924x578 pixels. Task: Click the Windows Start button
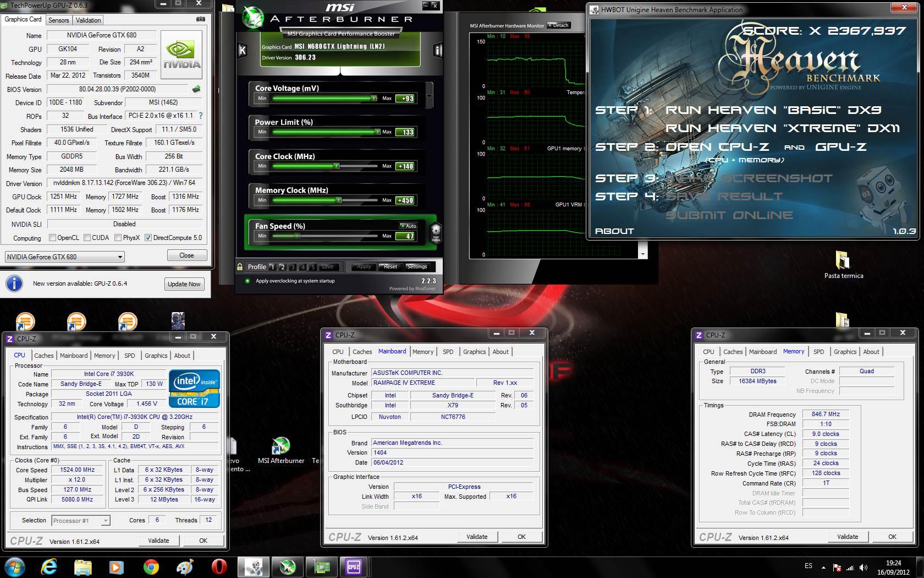click(14, 566)
